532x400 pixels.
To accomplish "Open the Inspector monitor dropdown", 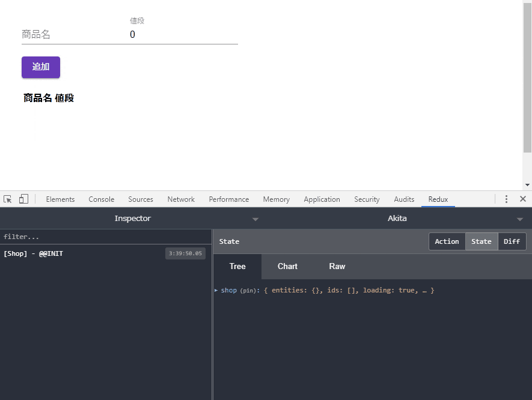I will [x=132, y=218].
